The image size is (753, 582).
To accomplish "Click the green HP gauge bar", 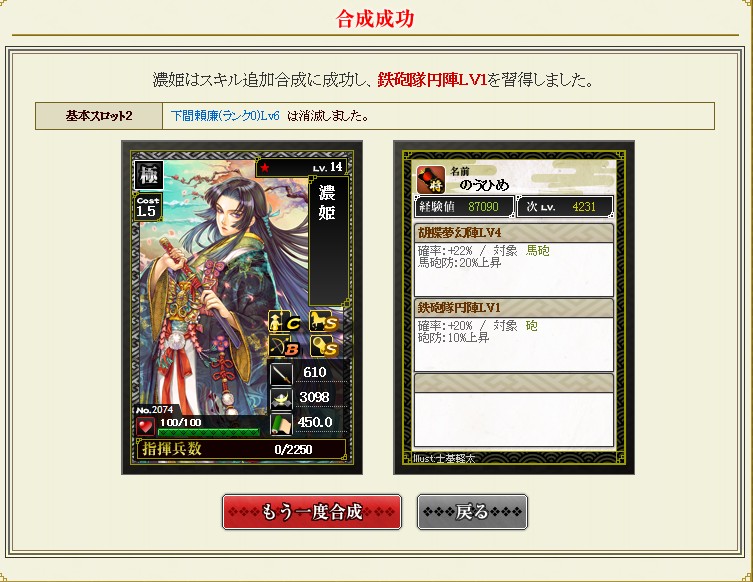I will 208,433.
